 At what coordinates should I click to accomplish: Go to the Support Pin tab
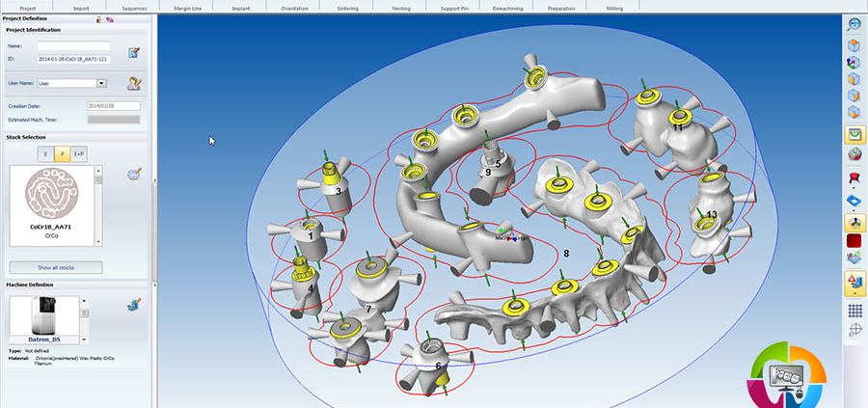pos(453,7)
